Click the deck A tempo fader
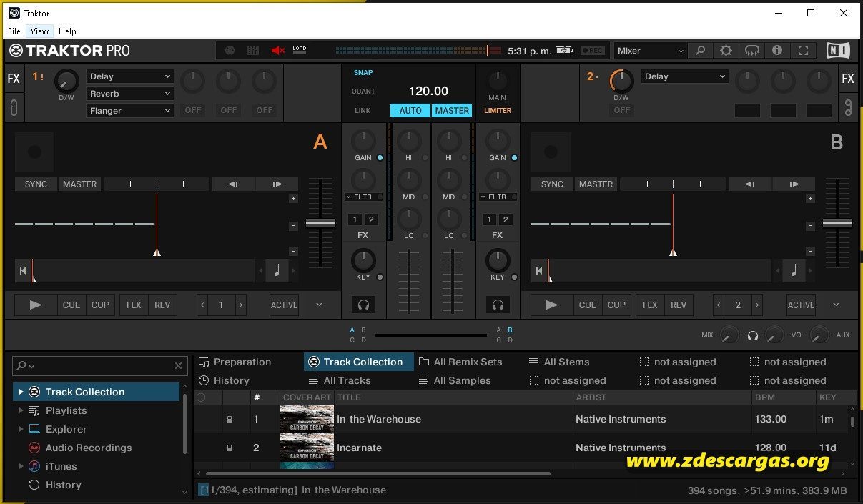Screen dimensions: 863x504 tap(320, 223)
